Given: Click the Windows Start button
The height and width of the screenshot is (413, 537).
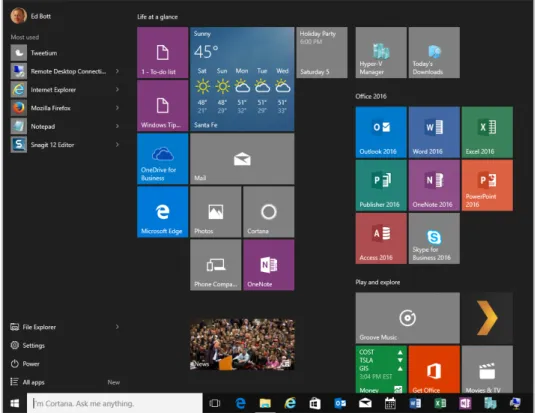Looking at the screenshot, I should click(x=14, y=403).
